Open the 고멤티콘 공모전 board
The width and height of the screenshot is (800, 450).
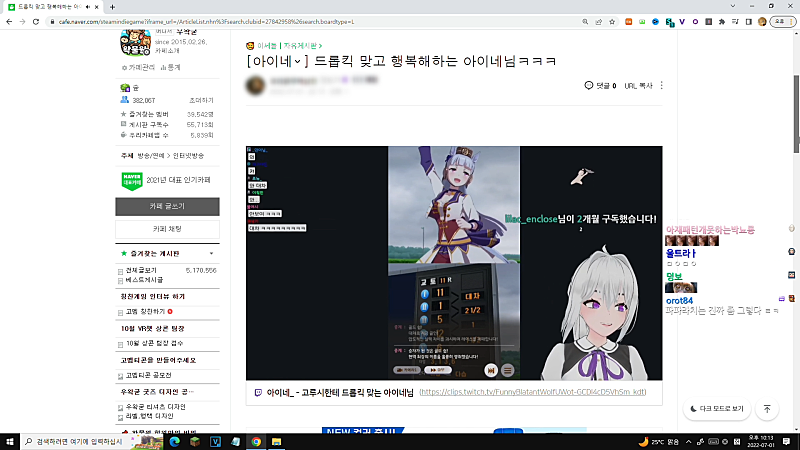coord(148,376)
